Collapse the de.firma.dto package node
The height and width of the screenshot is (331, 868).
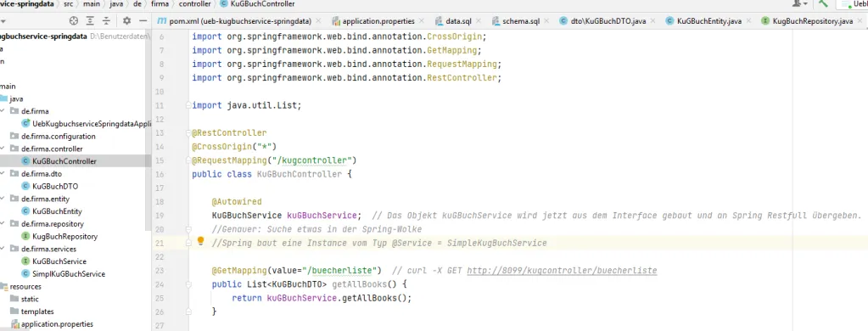pos(3,174)
